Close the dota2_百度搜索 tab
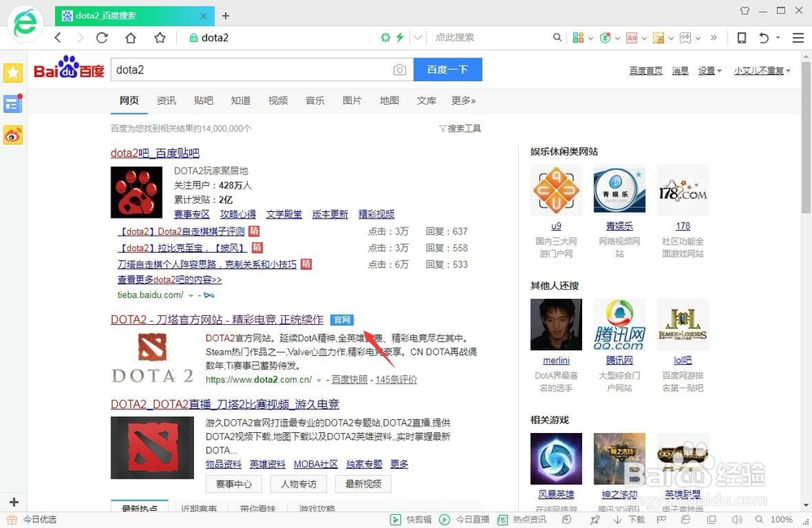 pyautogui.click(x=203, y=16)
